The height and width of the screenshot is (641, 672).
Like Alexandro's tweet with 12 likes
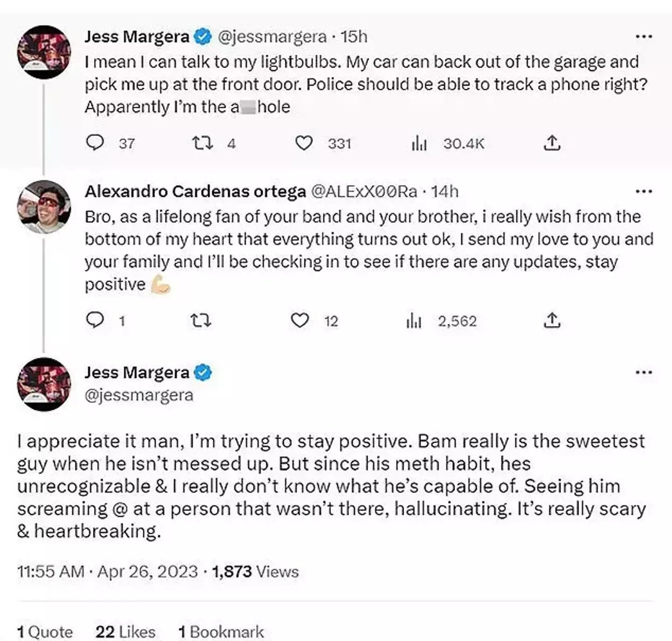tap(300, 320)
